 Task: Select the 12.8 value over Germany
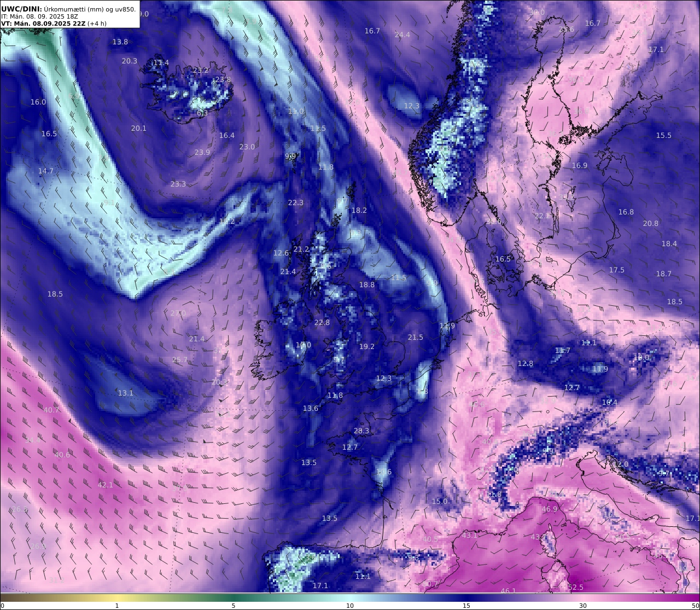pos(526,364)
